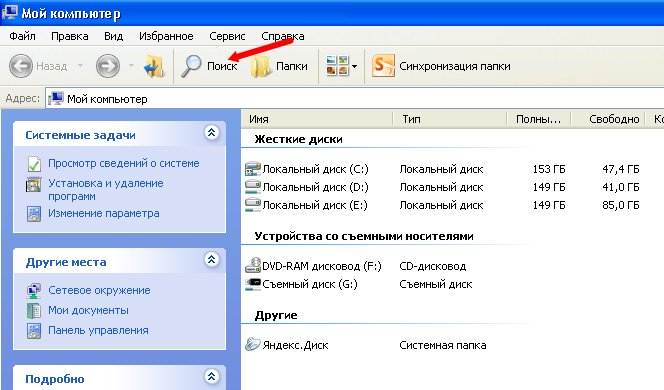Go up one folder level icon
The height and width of the screenshot is (390, 664).
[154, 66]
